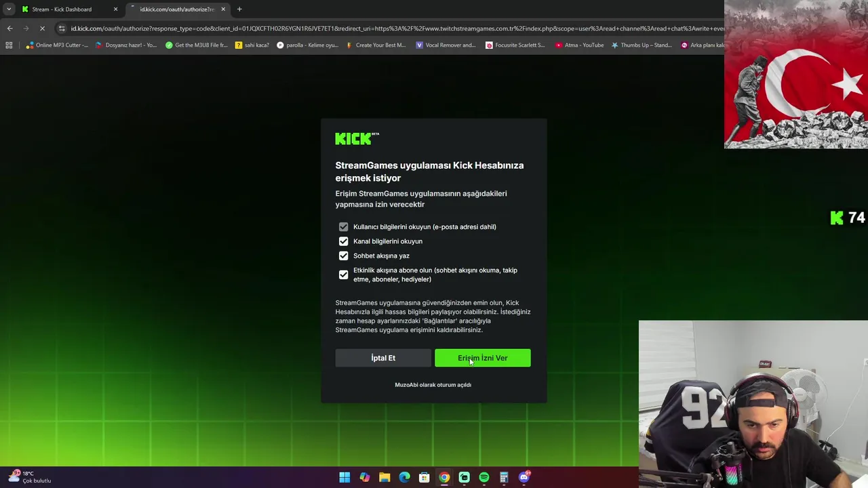Open Calculator from taskbar
Viewport: 868px width, 488px height.
(504, 478)
